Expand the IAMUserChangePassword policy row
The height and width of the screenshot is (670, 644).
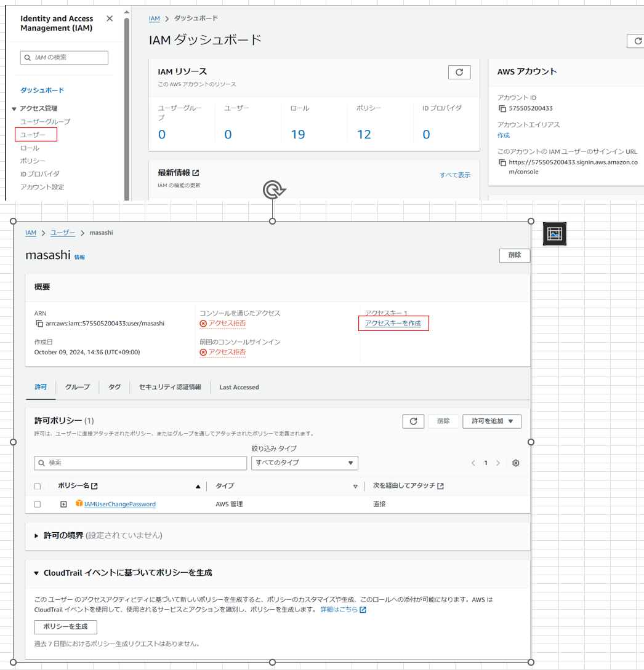[63, 504]
